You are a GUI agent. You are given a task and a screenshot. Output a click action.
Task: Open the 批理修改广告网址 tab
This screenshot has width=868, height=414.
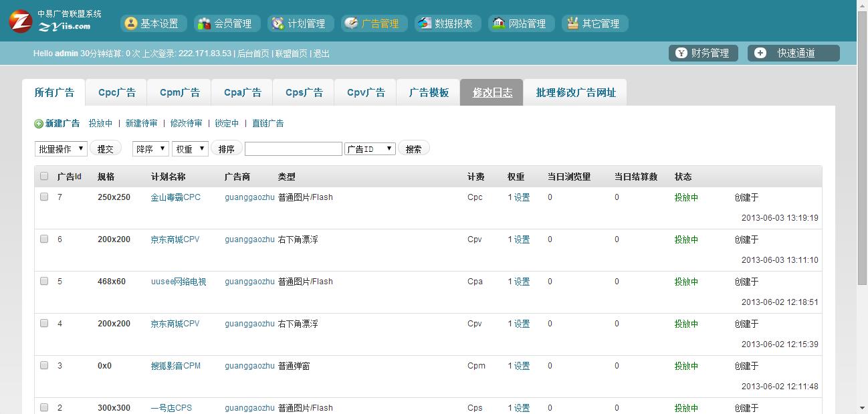576,92
